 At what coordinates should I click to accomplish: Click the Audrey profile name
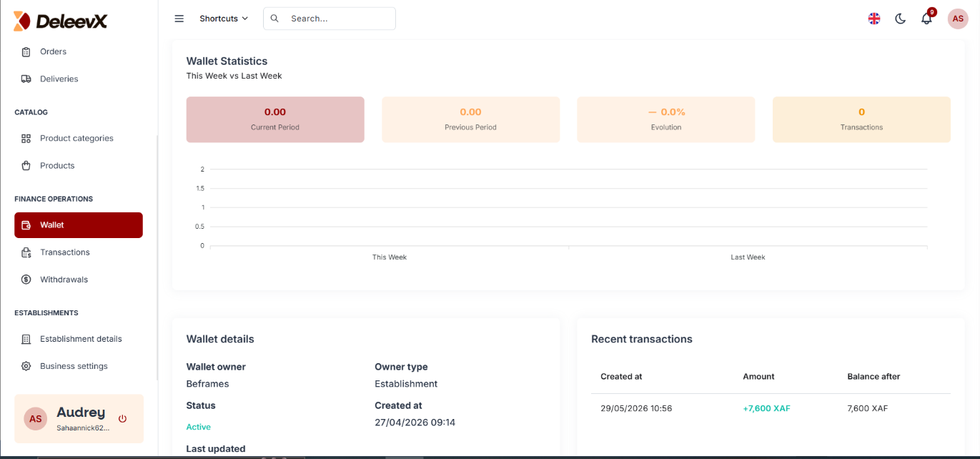coord(81,413)
